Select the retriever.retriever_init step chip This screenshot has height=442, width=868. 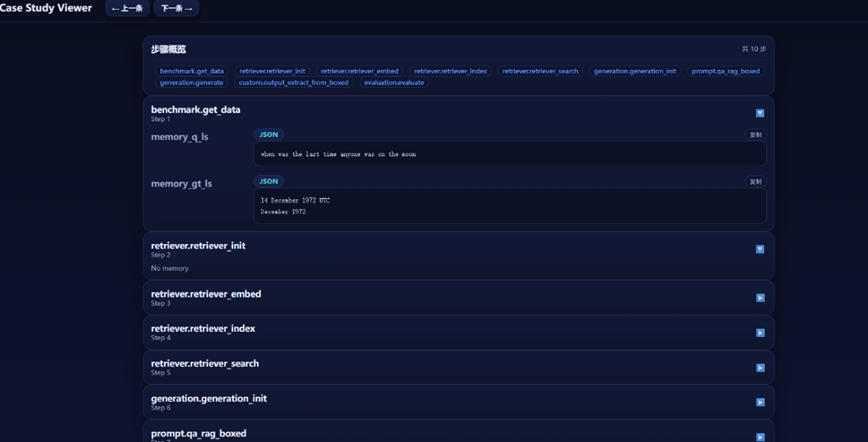(x=271, y=71)
